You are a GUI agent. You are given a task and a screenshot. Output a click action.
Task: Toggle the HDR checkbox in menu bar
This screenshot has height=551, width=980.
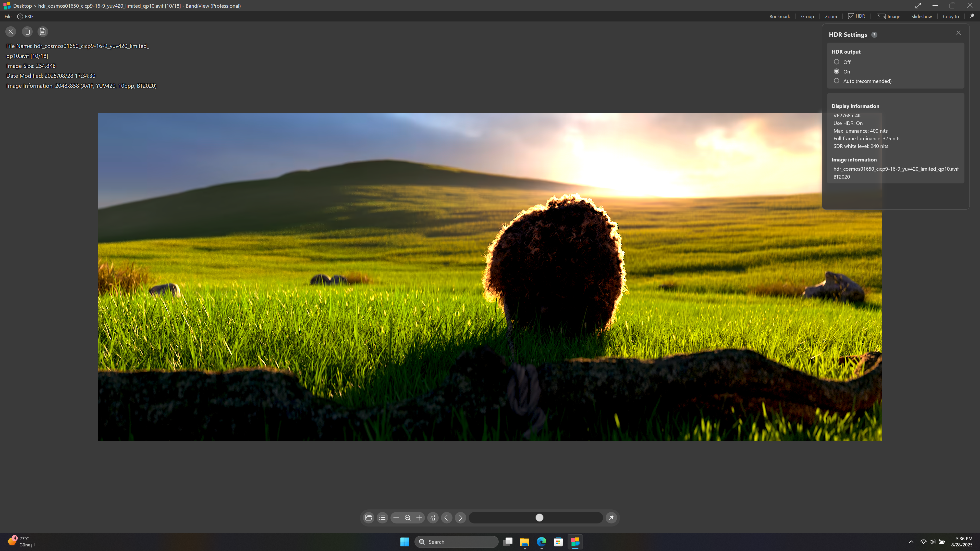tap(856, 16)
